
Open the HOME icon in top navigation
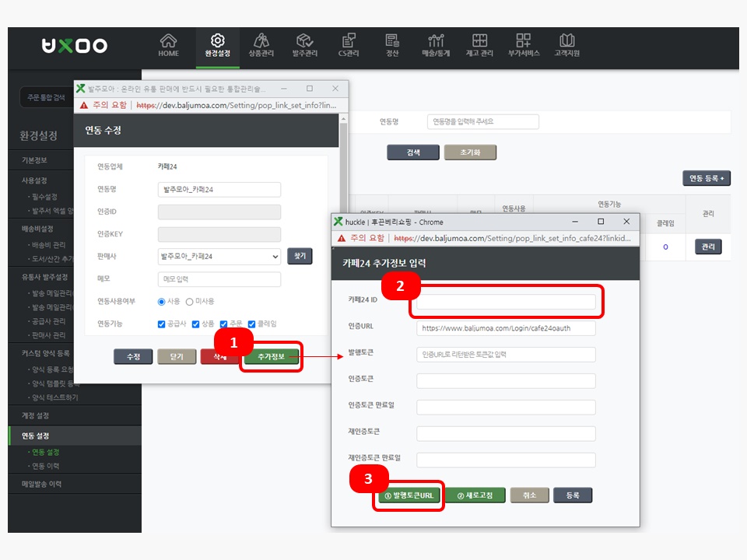click(x=168, y=40)
